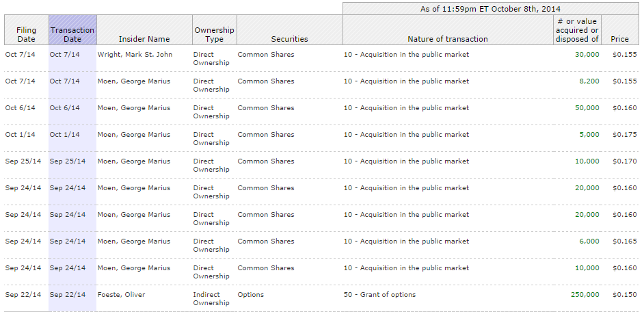
Task: Select the Options securities cell
Action: pyautogui.click(x=251, y=295)
